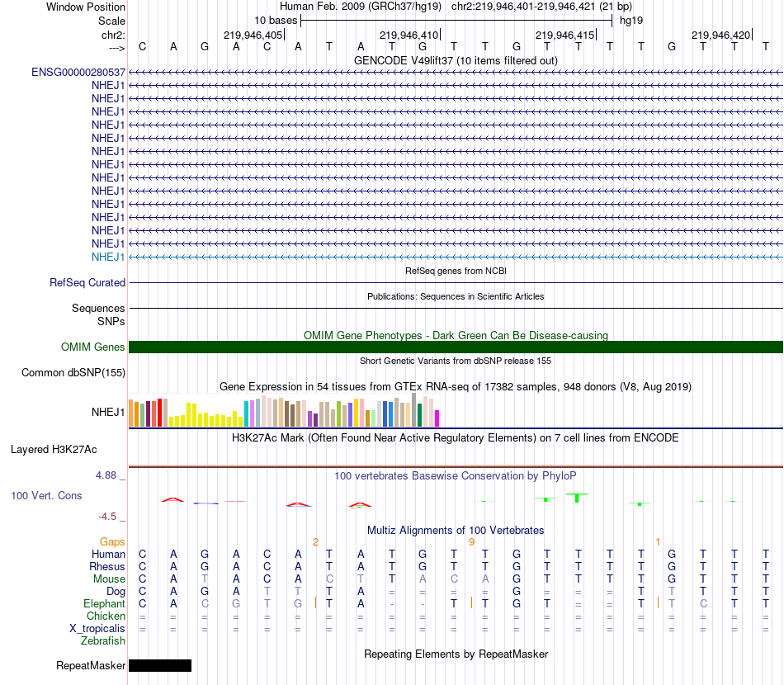This screenshot has width=784, height=685.
Task: Select the X_tropicalis alignment row label
Action: 97,629
